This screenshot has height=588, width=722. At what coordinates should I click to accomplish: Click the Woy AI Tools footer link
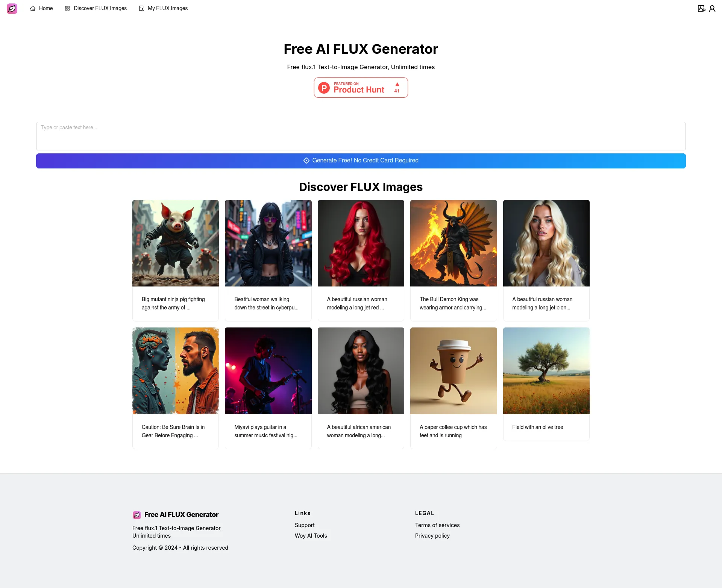click(x=311, y=536)
